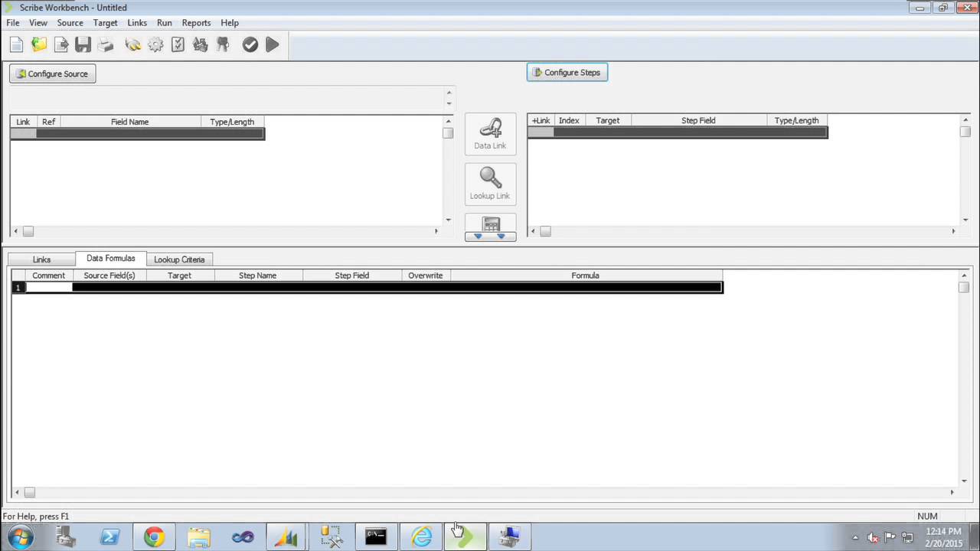Open Visual Studio from the taskbar
Screen dimensions: 980x551
[243, 537]
